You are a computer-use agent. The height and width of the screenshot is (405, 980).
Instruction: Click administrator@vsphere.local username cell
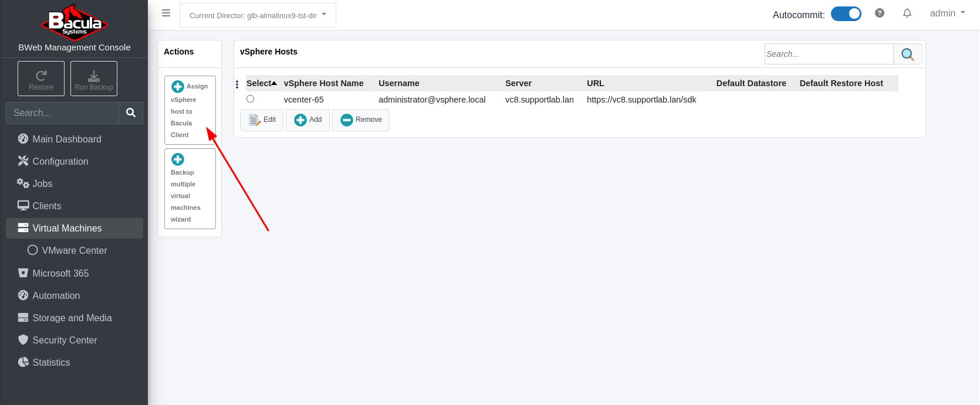click(x=432, y=100)
